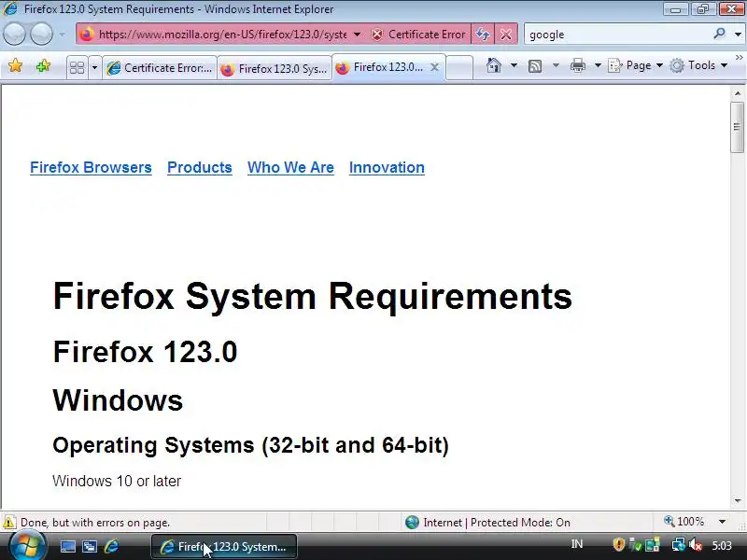Click the Switch between windows icon
This screenshot has height=560, width=747.
tap(90, 546)
